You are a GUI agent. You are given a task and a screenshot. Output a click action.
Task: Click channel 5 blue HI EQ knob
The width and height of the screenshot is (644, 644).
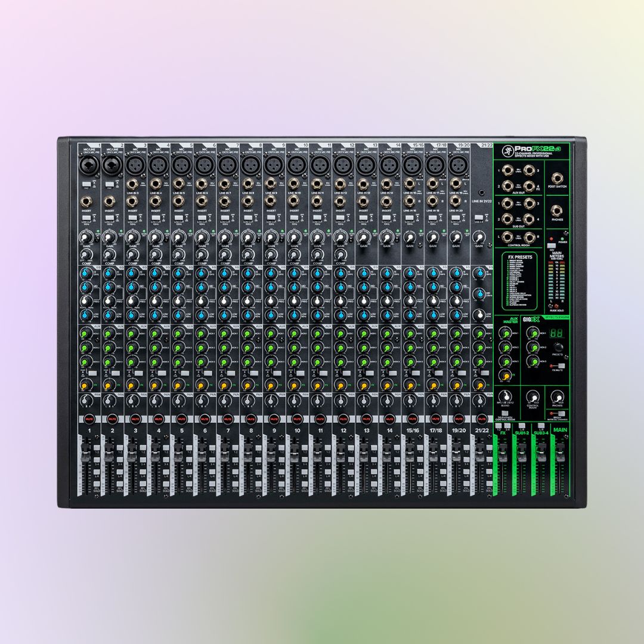pyautogui.click(x=178, y=273)
